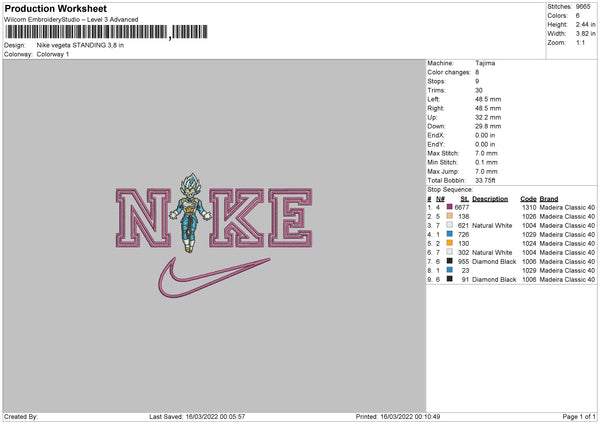The image size is (600, 424).
Task: Click "Diamond Black" in the 955 stitches row
Action: (494, 261)
